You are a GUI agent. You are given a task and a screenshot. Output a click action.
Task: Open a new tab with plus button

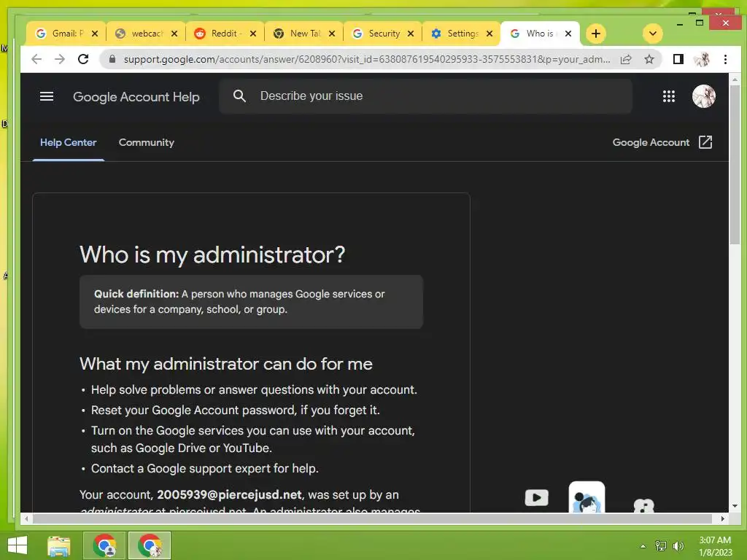(x=595, y=34)
